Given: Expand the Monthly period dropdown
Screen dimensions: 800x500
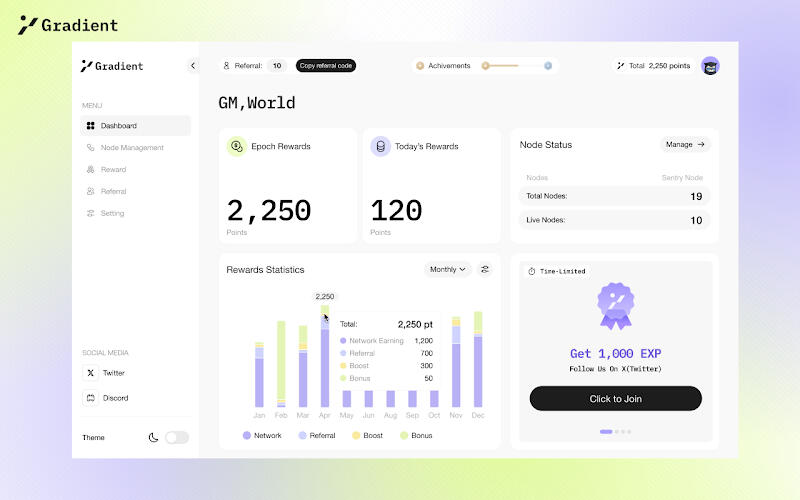Looking at the screenshot, I should (x=447, y=269).
